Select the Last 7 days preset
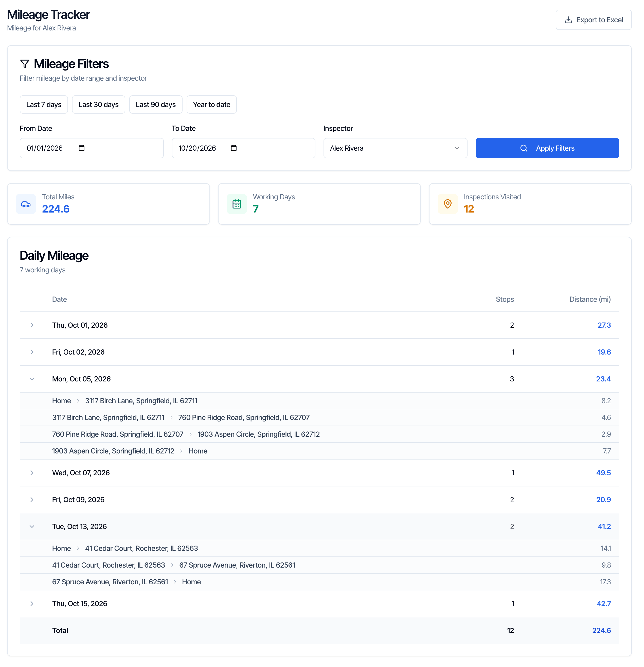The height and width of the screenshot is (667, 644). point(44,104)
